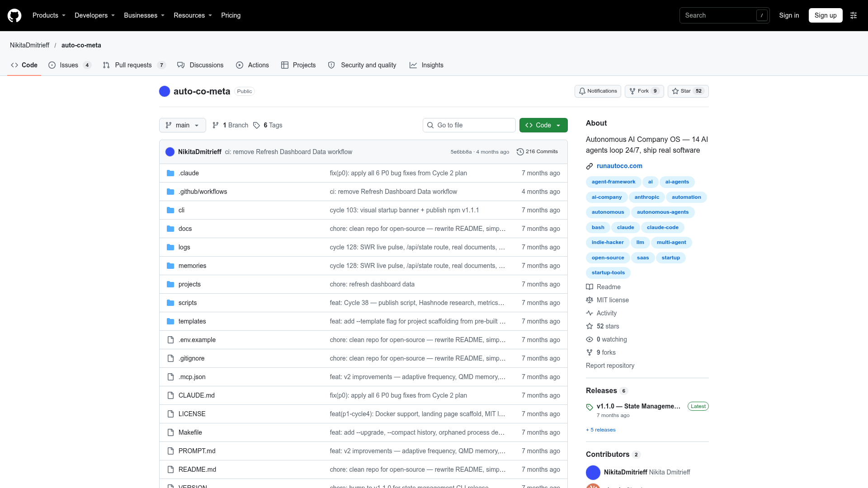Image resolution: width=868 pixels, height=488 pixels.
Task: Open the .claude folder
Action: (189, 173)
